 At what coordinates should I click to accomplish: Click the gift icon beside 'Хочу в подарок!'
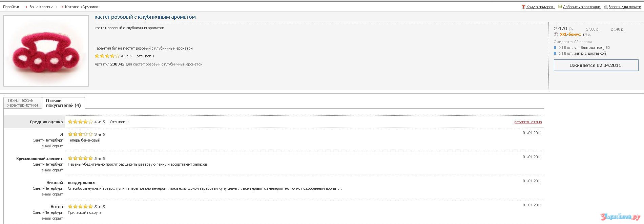[523, 7]
